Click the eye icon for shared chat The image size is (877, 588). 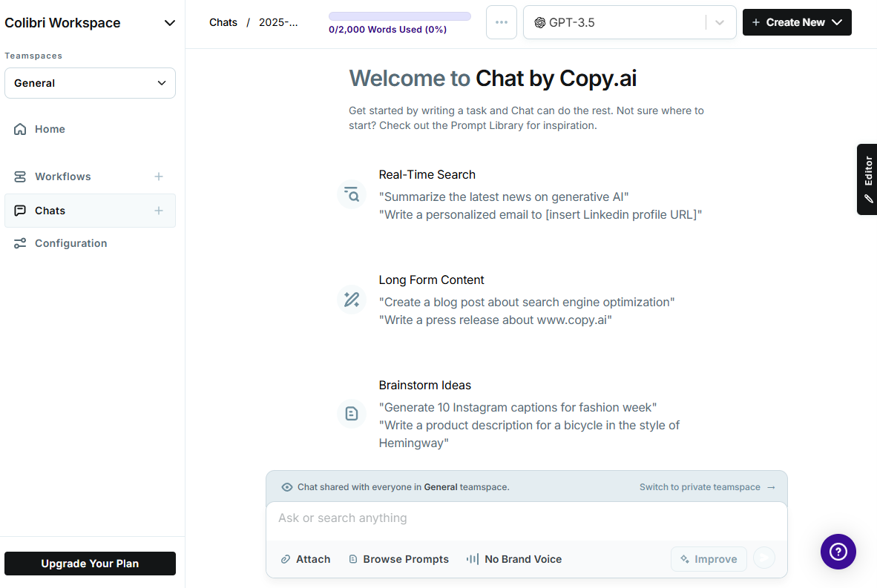click(287, 487)
